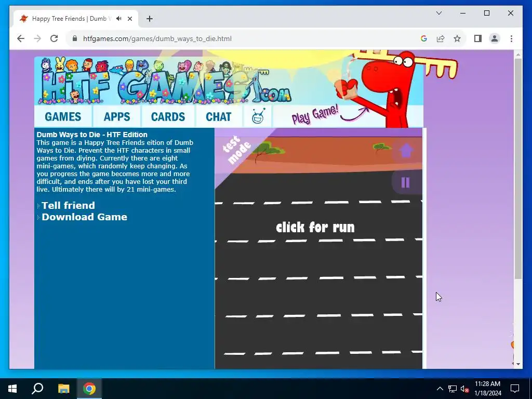Click the smiling TV face icon in navigation

coord(258,116)
